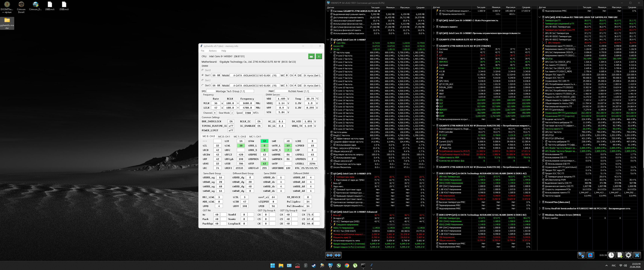Image resolution: width=644 pixels, height=270 pixels.
Task: Expand the PresentMon [dwm.exe] sensor group
Action: click(x=540, y=202)
